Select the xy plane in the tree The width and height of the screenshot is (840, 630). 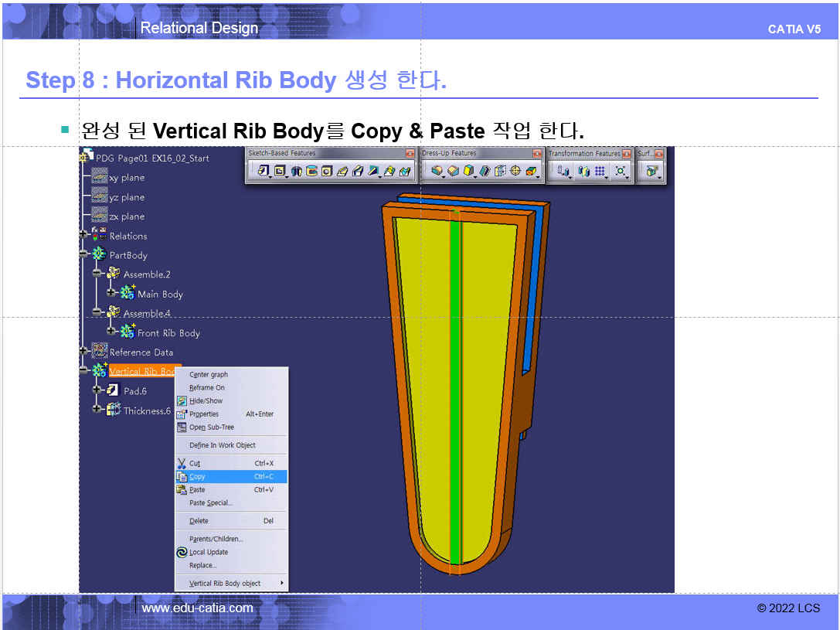pyautogui.click(x=127, y=178)
